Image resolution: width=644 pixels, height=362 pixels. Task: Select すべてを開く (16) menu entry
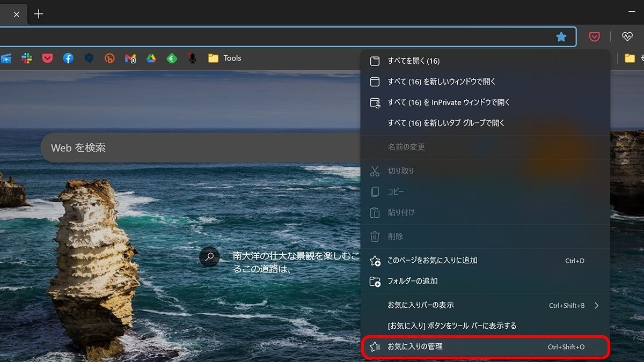485,61
